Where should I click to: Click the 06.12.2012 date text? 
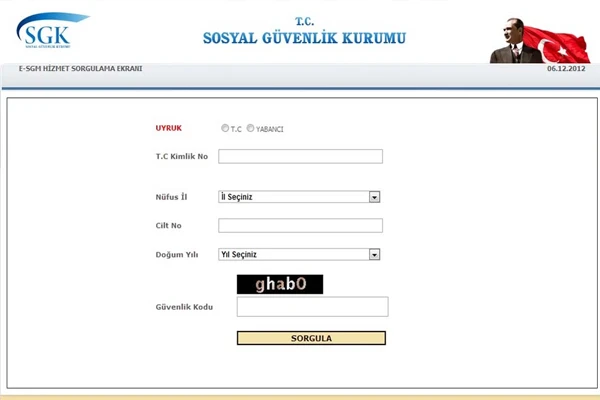click(566, 69)
